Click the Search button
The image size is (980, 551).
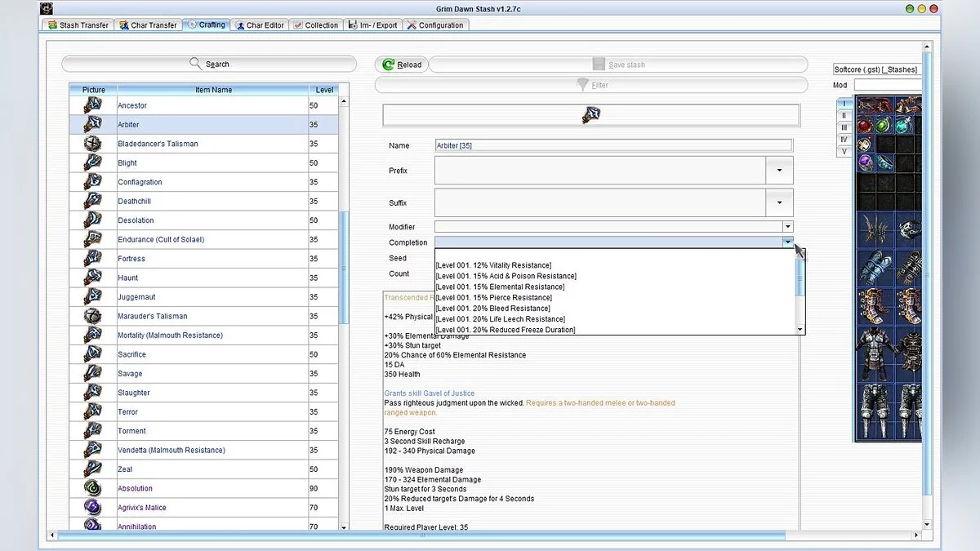(209, 64)
